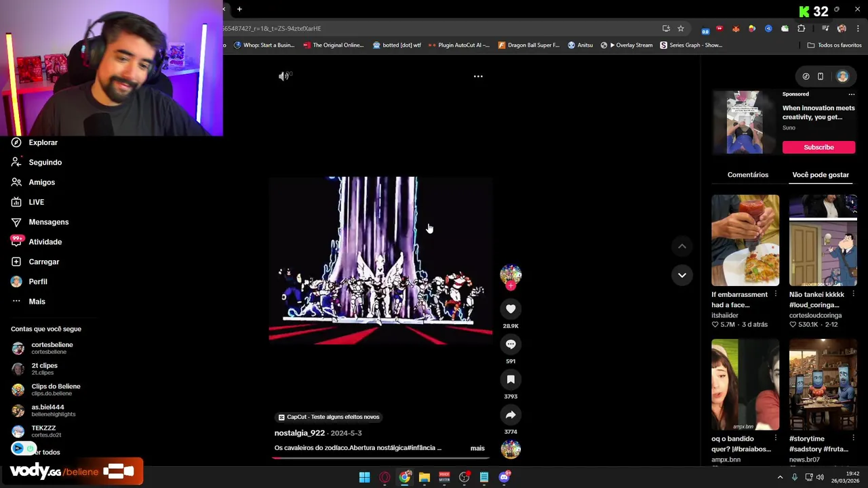Open the Chrome profile avatar
The height and width of the screenshot is (488, 868).
click(x=842, y=28)
